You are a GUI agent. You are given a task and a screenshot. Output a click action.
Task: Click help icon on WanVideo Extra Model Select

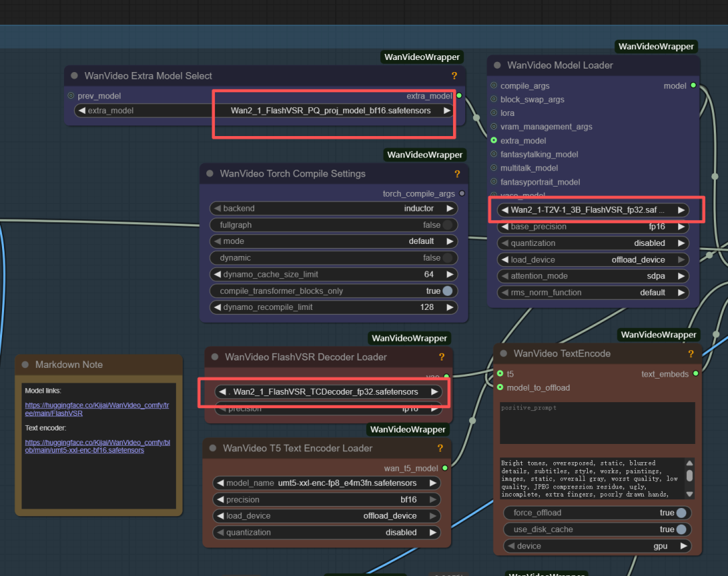[454, 76]
